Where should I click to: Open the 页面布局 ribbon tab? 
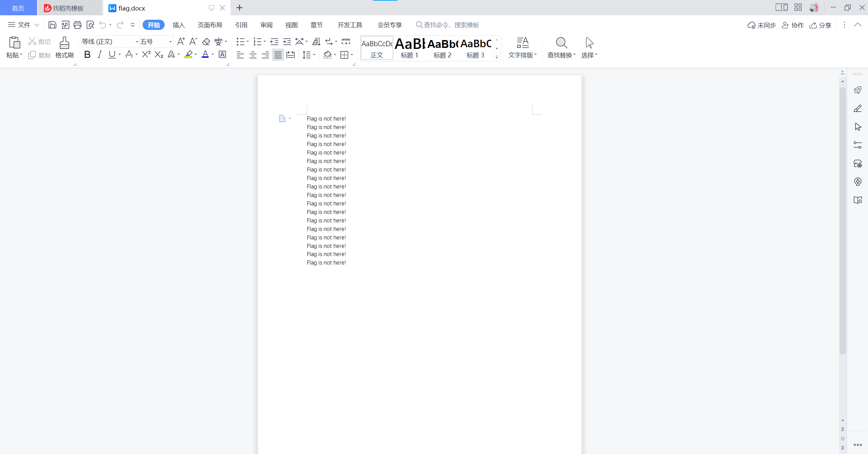click(x=210, y=25)
